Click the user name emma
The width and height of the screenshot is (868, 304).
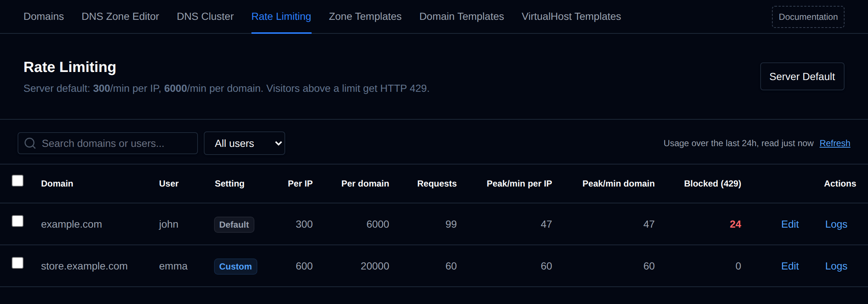click(173, 266)
